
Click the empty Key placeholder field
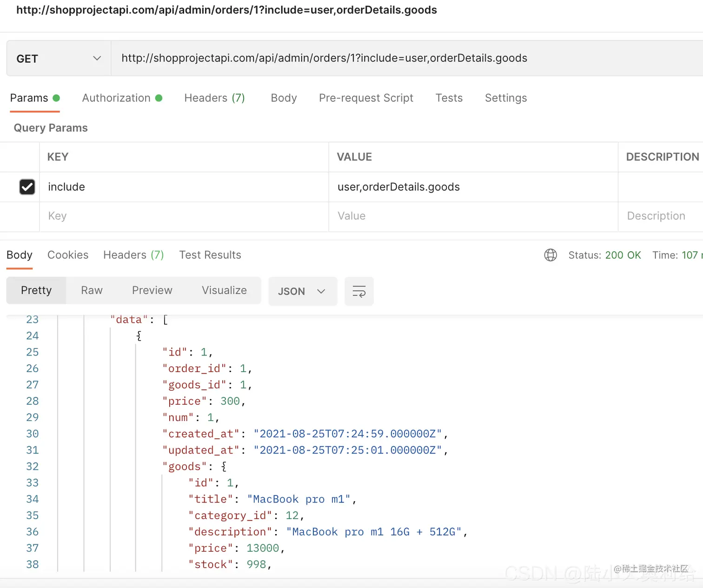click(x=184, y=216)
